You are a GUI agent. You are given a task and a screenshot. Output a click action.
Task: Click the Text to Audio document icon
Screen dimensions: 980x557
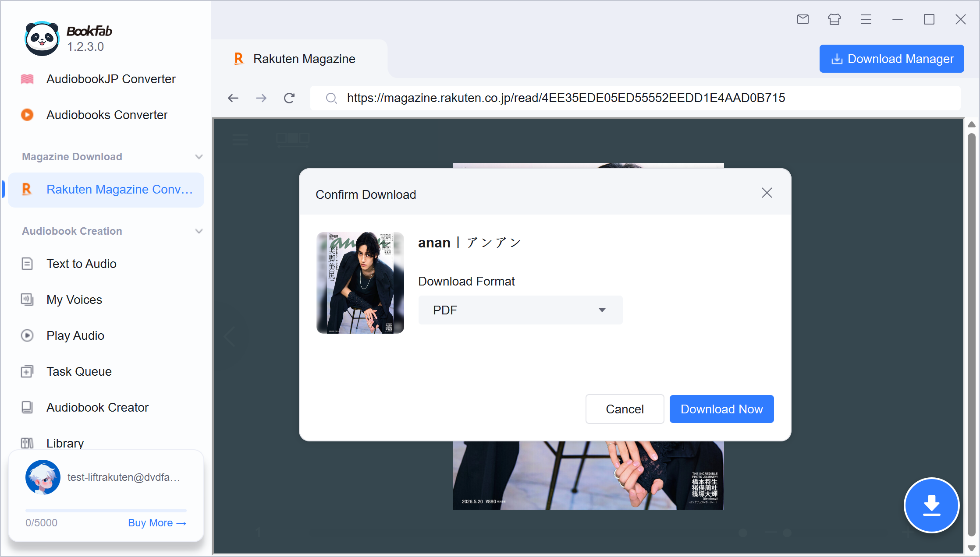(x=27, y=264)
